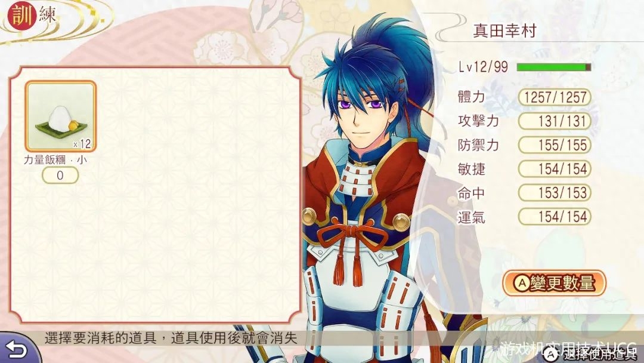
Task: Click the quantity field showing 0
Action: click(60, 176)
